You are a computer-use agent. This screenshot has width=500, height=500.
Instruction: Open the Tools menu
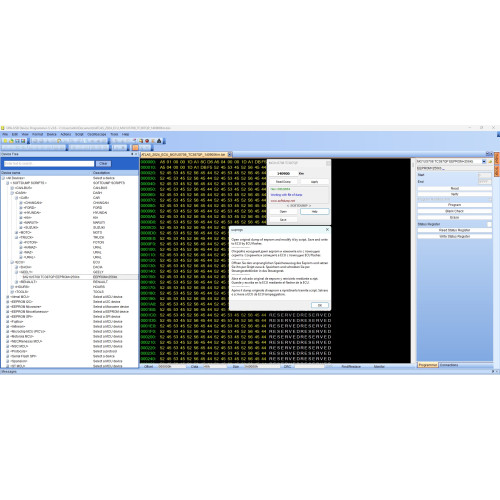coord(114,134)
